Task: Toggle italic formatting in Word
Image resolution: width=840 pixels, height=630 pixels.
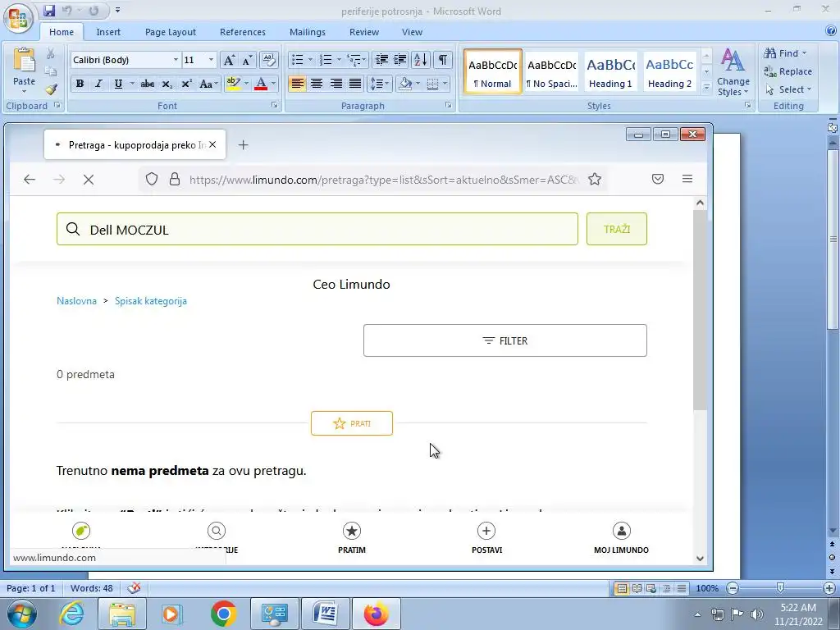Action: click(98, 84)
